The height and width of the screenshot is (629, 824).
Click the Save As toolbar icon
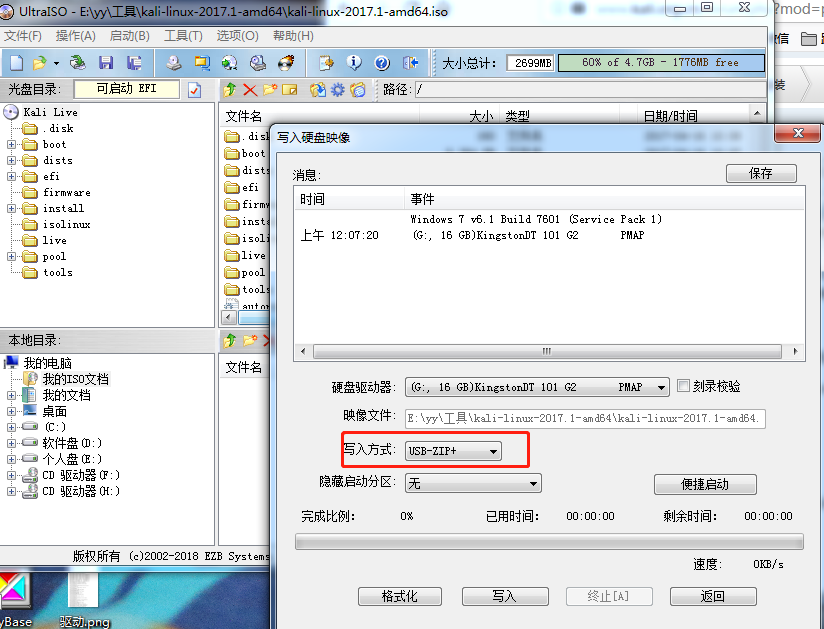point(134,63)
